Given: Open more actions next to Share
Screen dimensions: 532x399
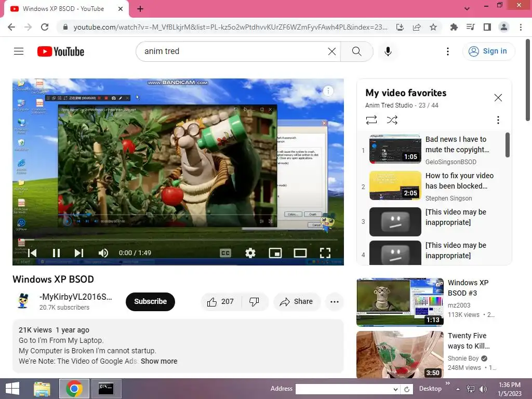Looking at the screenshot, I should tap(335, 301).
